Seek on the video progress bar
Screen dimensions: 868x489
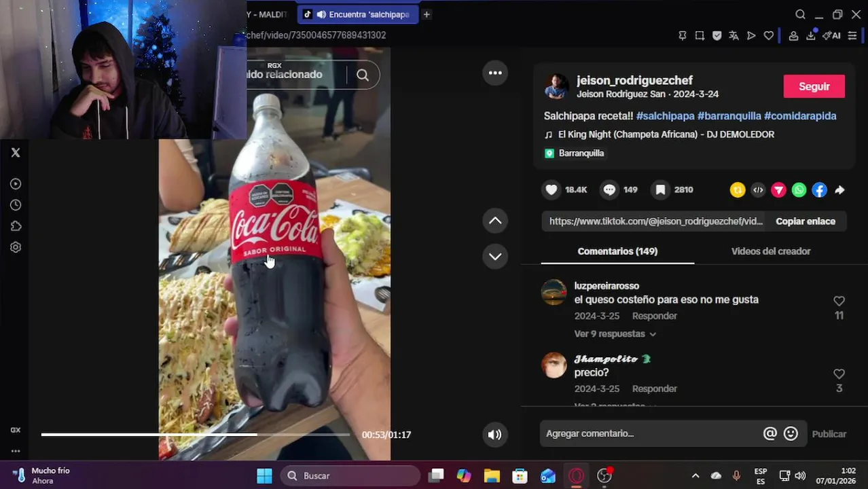point(196,435)
